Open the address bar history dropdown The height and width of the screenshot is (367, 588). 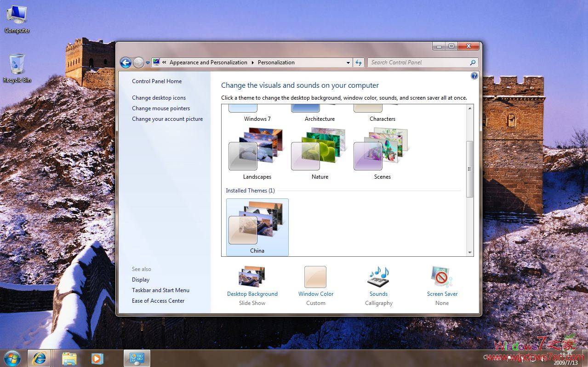coord(348,62)
